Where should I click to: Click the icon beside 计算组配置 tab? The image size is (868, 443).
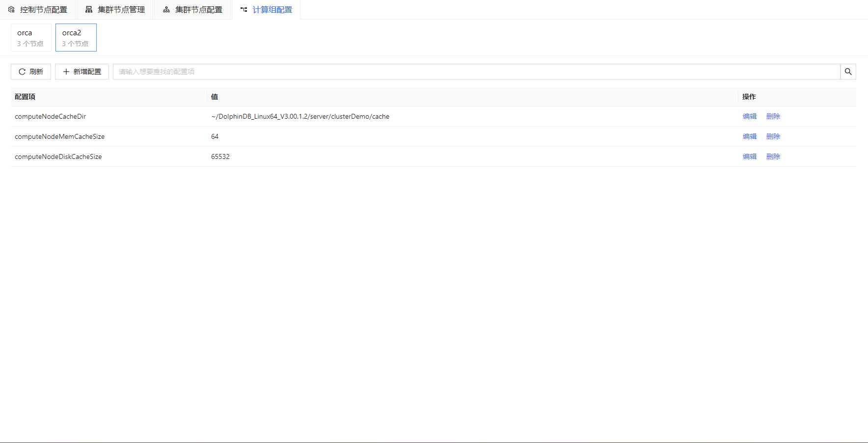click(x=244, y=10)
